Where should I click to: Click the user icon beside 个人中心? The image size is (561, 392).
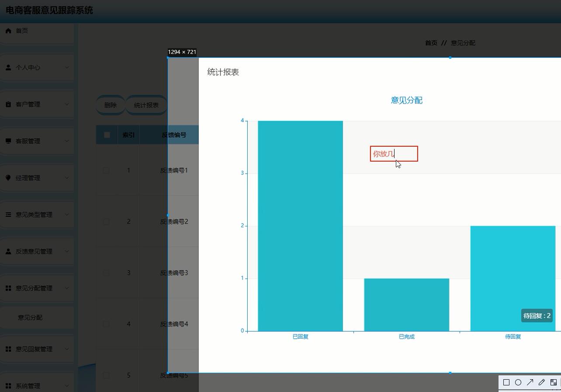pyautogui.click(x=8, y=67)
